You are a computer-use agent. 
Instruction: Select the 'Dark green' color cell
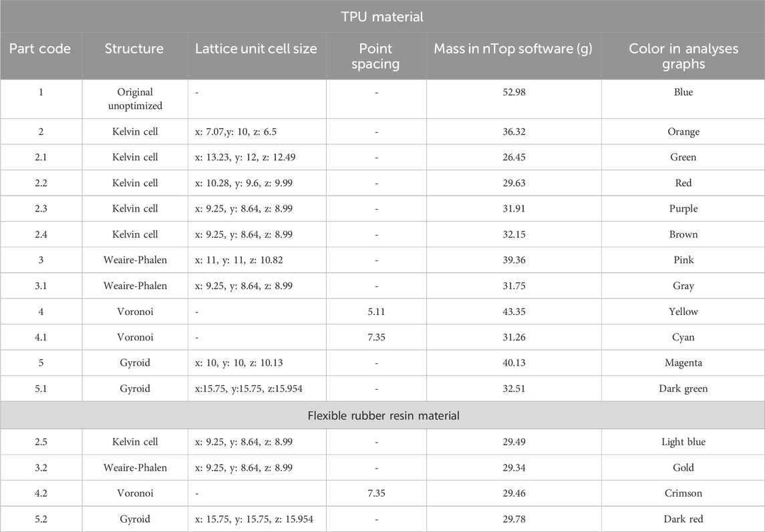pos(683,389)
